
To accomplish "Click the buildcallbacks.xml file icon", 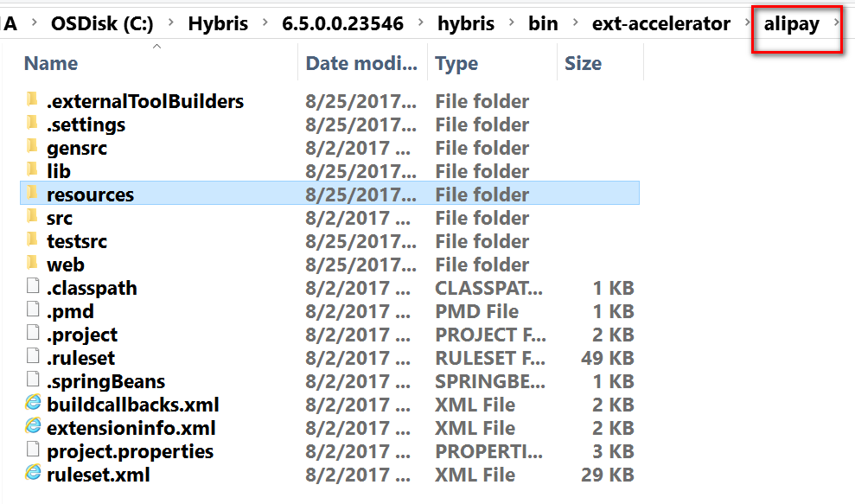I will [33, 404].
